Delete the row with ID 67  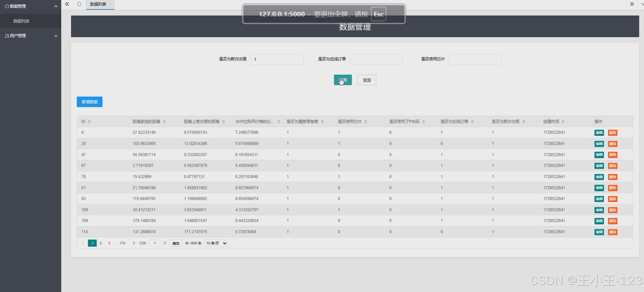612,165
